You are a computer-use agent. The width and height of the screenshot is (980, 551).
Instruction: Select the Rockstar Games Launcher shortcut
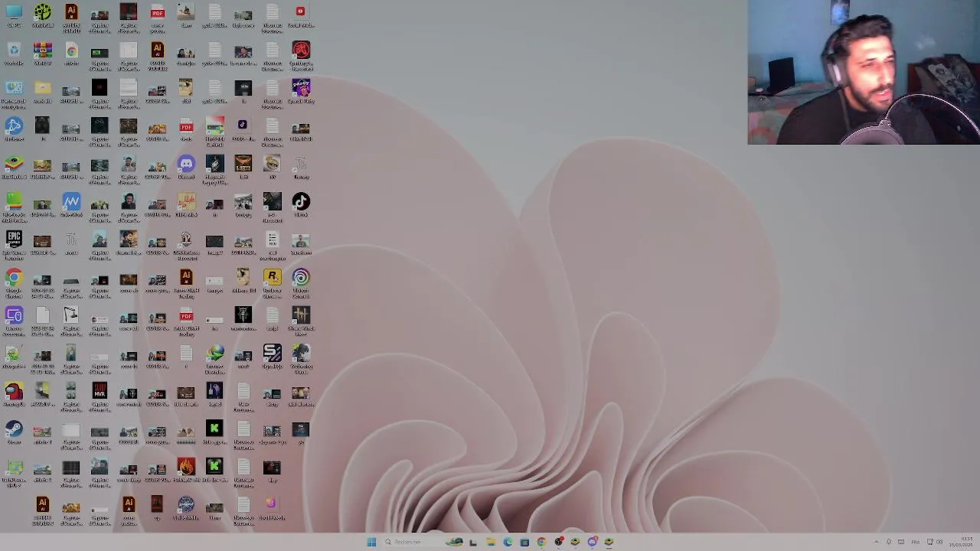[x=272, y=282]
